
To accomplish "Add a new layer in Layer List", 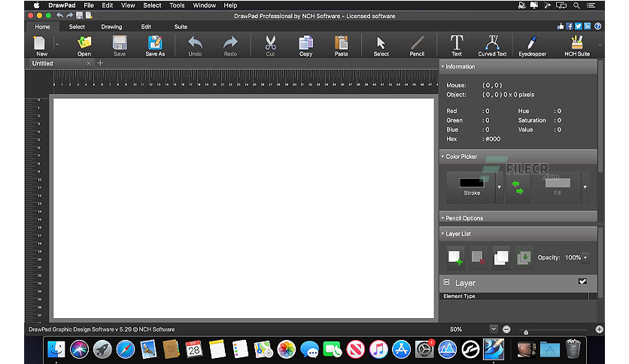I will click(455, 257).
